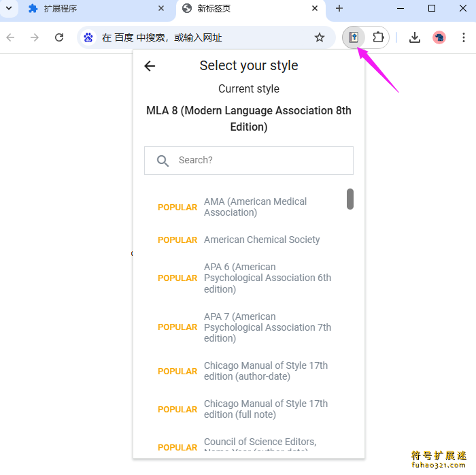
Task: Click the style list scrollbar thumb
Action: pyautogui.click(x=350, y=199)
